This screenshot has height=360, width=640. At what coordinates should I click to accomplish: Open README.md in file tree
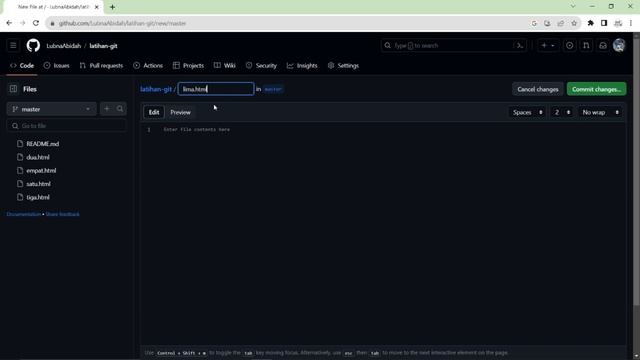pyautogui.click(x=42, y=144)
